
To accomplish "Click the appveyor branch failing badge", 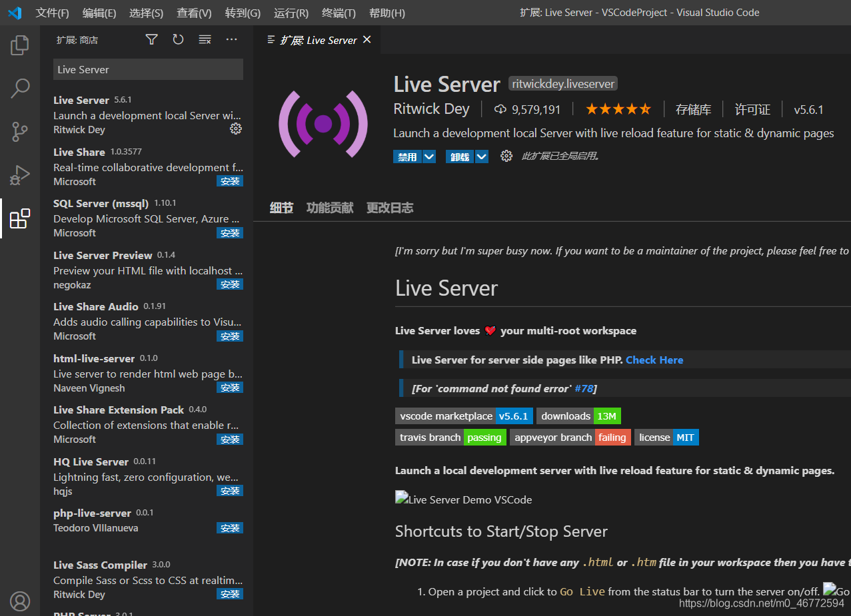I will pos(570,438).
